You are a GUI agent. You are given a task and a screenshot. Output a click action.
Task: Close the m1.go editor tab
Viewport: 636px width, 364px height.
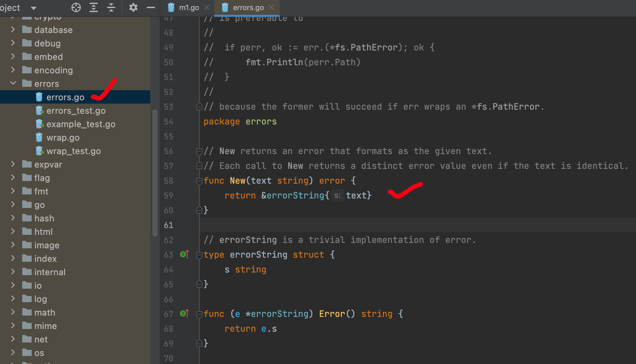pos(207,7)
